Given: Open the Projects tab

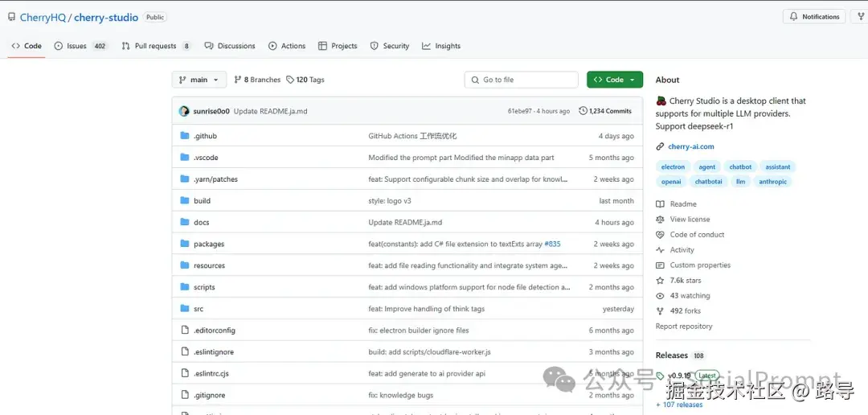Looking at the screenshot, I should coord(338,46).
